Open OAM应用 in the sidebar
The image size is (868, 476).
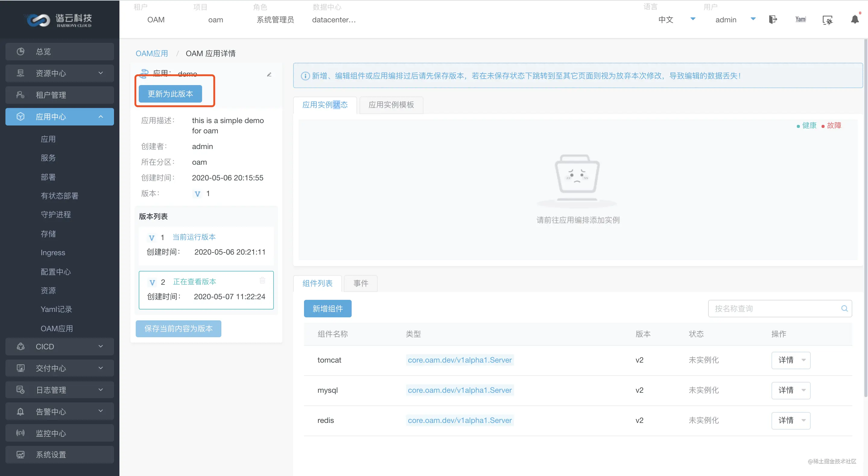pos(57,328)
